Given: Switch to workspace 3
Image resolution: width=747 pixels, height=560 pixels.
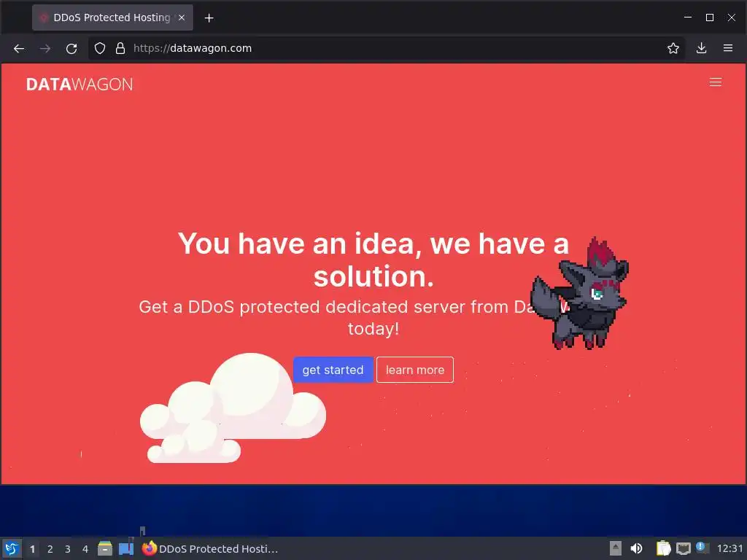Looking at the screenshot, I should point(68,549).
